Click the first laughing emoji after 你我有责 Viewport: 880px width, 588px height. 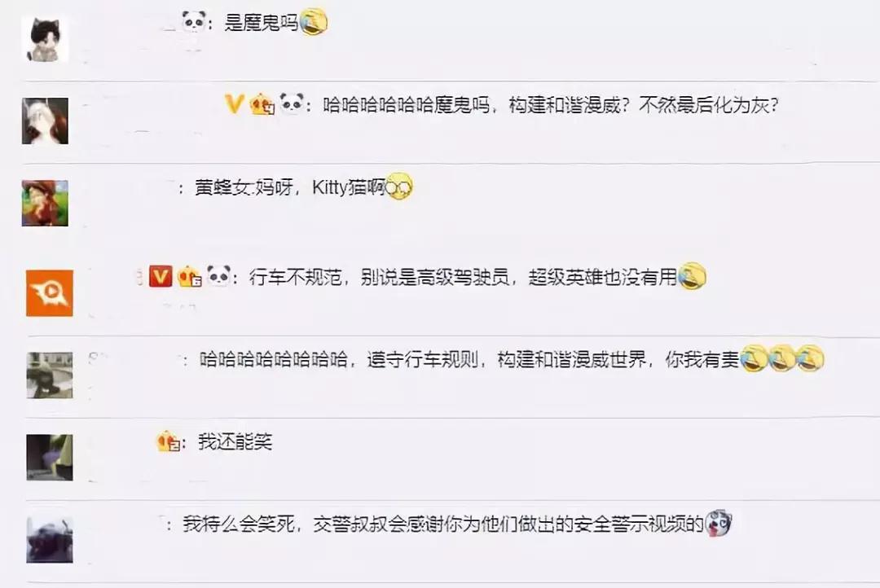click(753, 359)
